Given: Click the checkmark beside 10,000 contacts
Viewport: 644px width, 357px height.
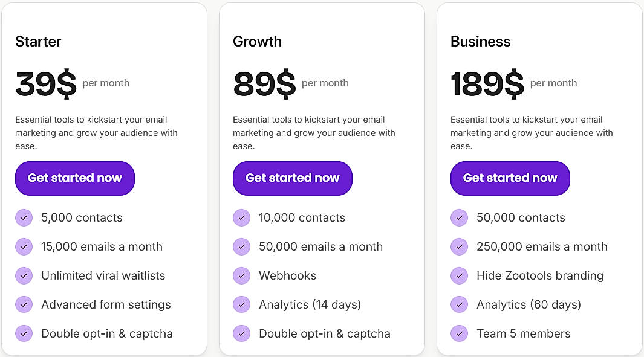Looking at the screenshot, I should point(242,217).
